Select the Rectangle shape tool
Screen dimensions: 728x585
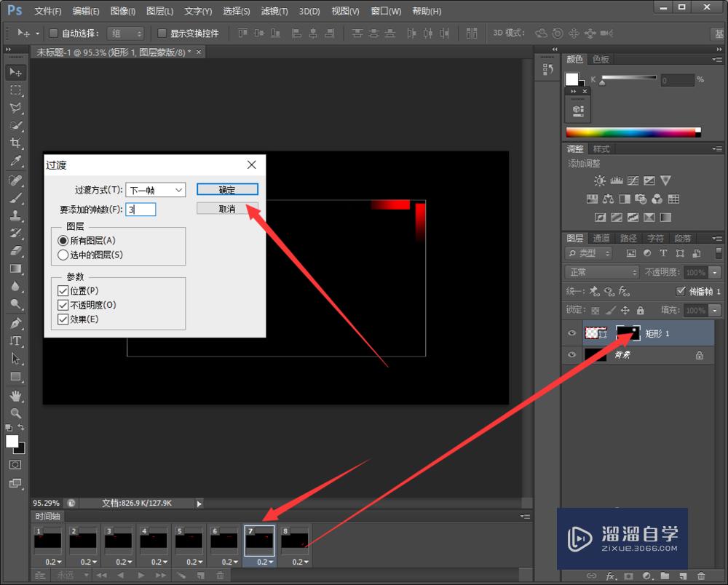15,377
